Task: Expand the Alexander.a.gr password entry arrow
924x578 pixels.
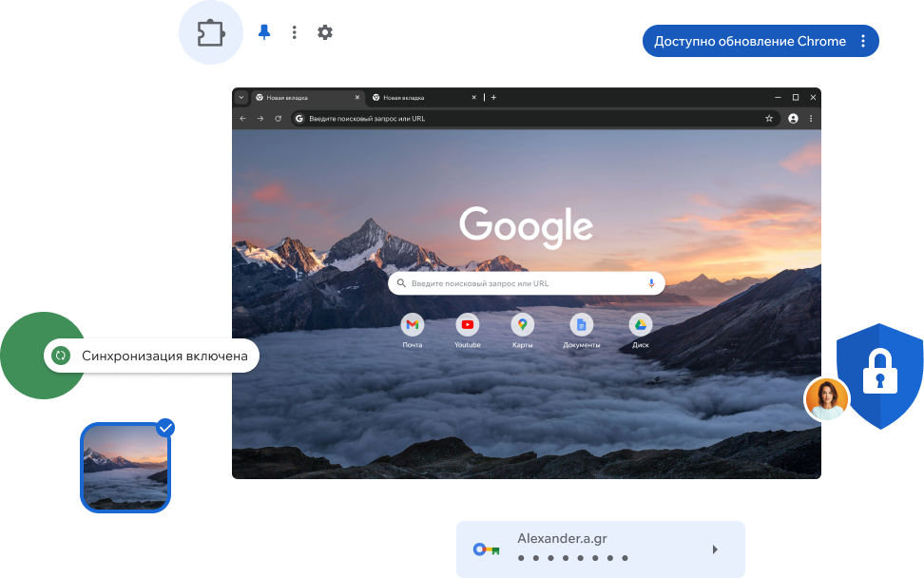Action: point(715,549)
